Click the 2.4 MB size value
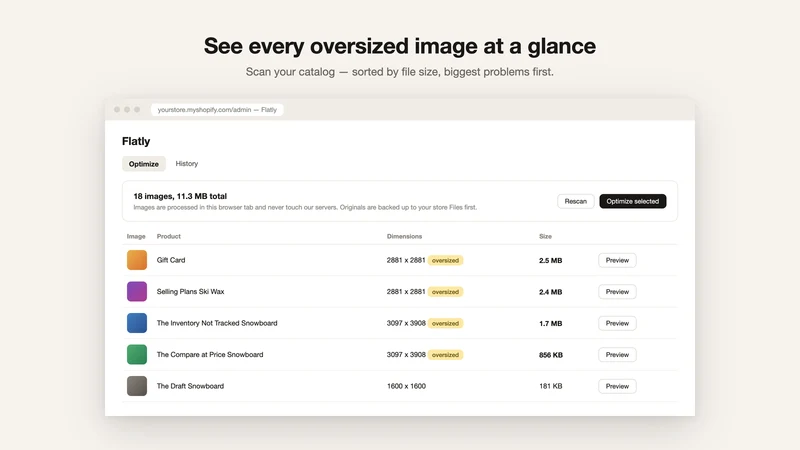 pos(551,292)
